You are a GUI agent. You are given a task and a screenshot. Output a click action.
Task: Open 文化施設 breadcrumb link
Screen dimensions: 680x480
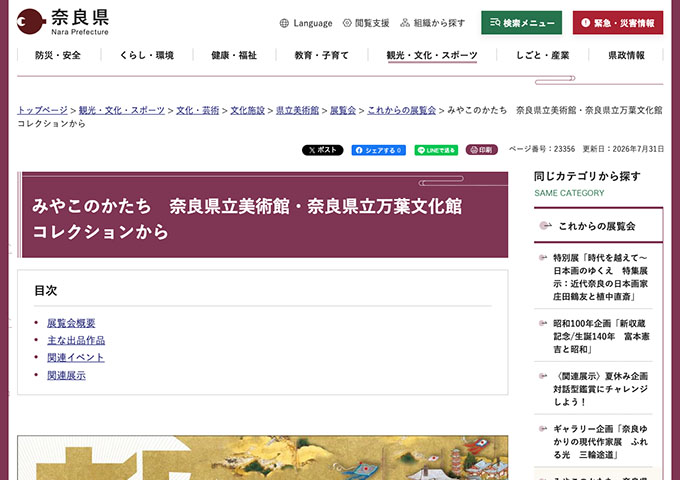pos(247,110)
